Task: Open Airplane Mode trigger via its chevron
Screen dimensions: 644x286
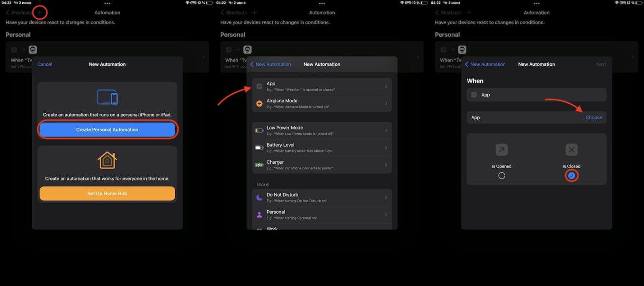Action: [x=386, y=104]
